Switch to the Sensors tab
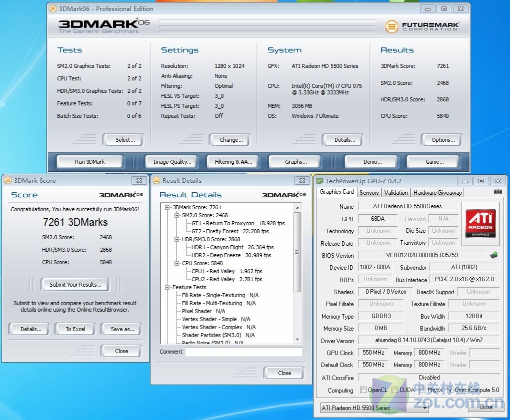 [369, 192]
